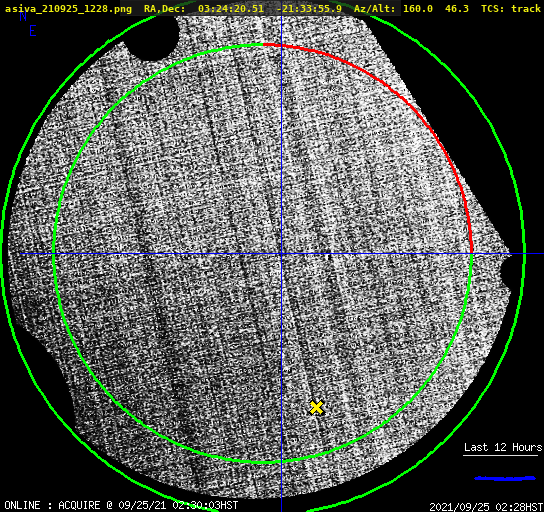Click the crosshair center at zenith
The height and width of the screenshot is (512, 544).
tap(281, 254)
